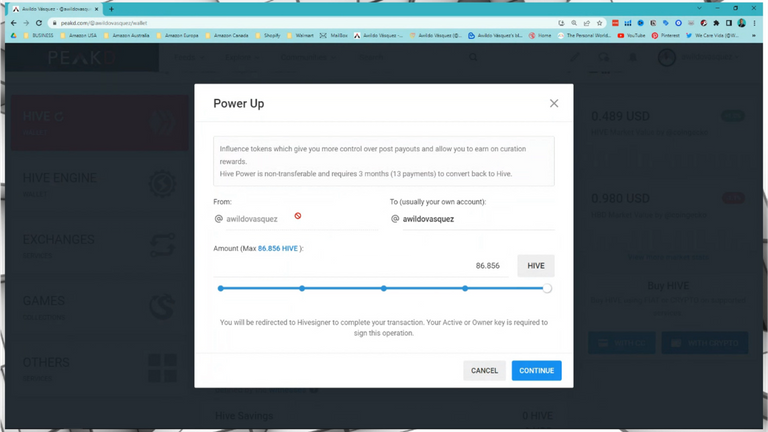Viewport: 768px width, 432px height.
Task: Click the red prohibited icon beside From account
Action: coord(298,216)
